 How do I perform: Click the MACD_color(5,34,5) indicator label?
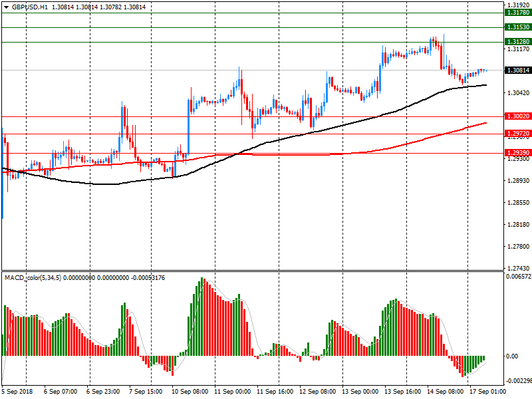pyautogui.click(x=33, y=278)
